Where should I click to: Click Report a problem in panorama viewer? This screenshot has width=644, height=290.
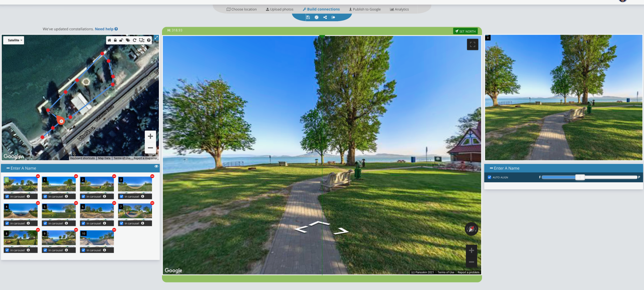point(468,272)
